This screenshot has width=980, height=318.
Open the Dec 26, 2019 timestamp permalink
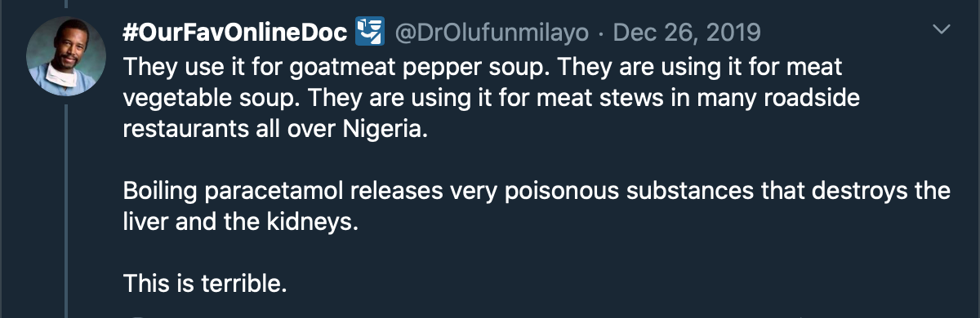coord(687,33)
